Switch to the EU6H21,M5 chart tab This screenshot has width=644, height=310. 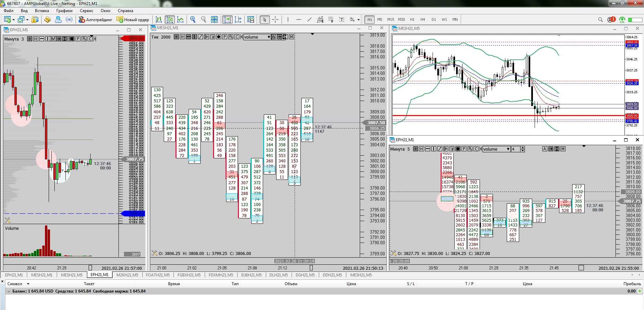[251, 275]
